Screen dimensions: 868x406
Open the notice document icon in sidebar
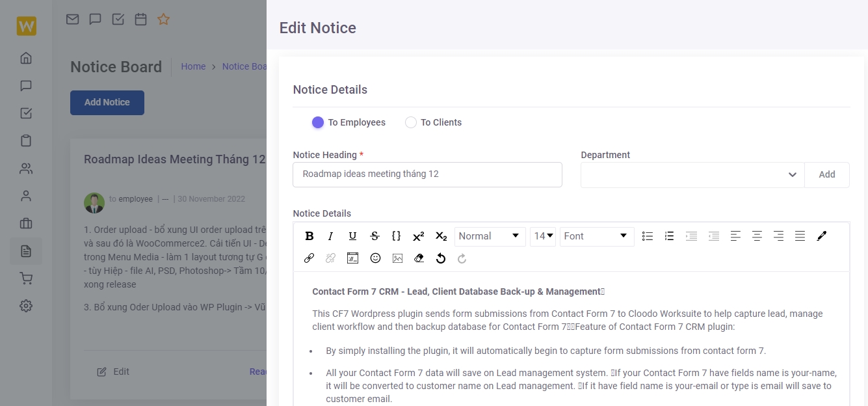click(x=26, y=251)
